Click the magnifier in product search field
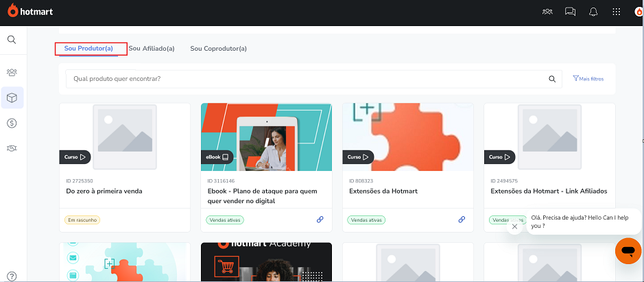The image size is (644, 282). pos(552,79)
